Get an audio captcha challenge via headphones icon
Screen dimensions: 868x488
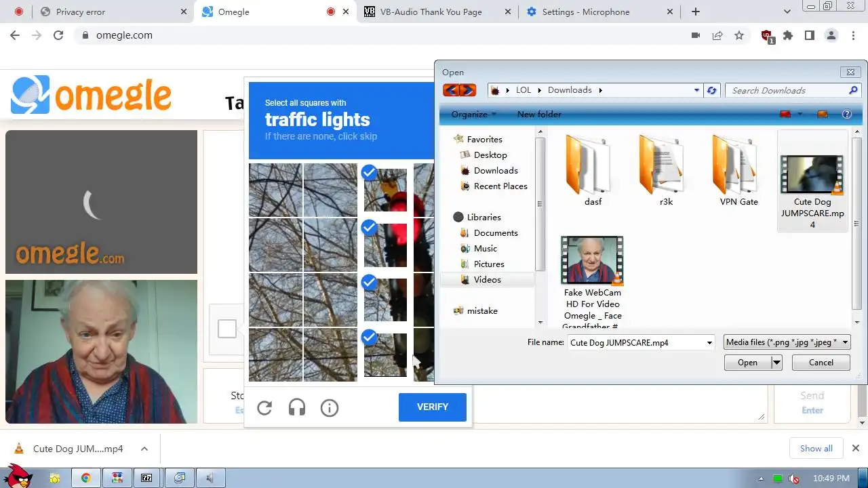[x=297, y=407]
